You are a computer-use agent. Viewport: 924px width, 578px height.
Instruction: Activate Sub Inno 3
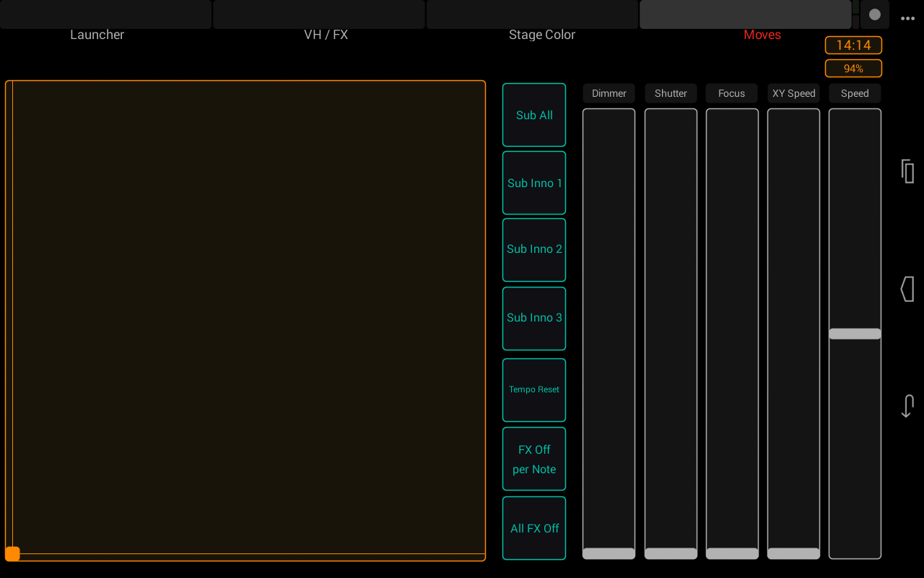click(x=534, y=318)
